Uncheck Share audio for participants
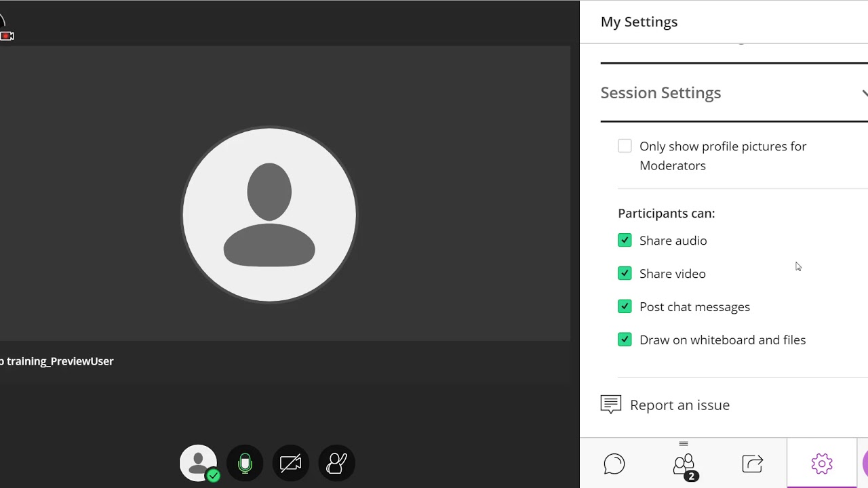 coord(625,241)
